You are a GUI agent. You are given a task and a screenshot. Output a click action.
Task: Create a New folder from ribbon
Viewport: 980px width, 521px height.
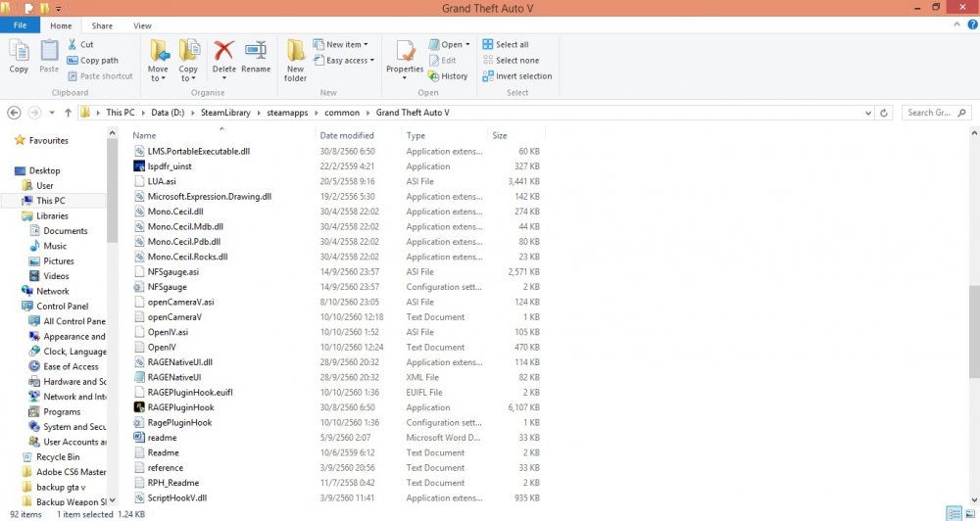pyautogui.click(x=296, y=59)
